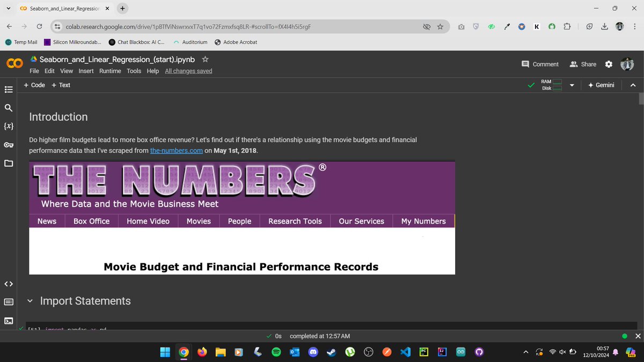This screenshot has width=644, height=362.
Task: Open the eyedropper color picker extension
Action: [506, 26]
